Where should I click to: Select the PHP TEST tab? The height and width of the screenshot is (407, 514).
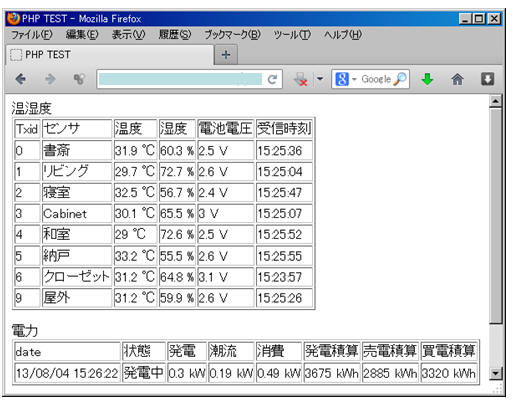coord(110,55)
